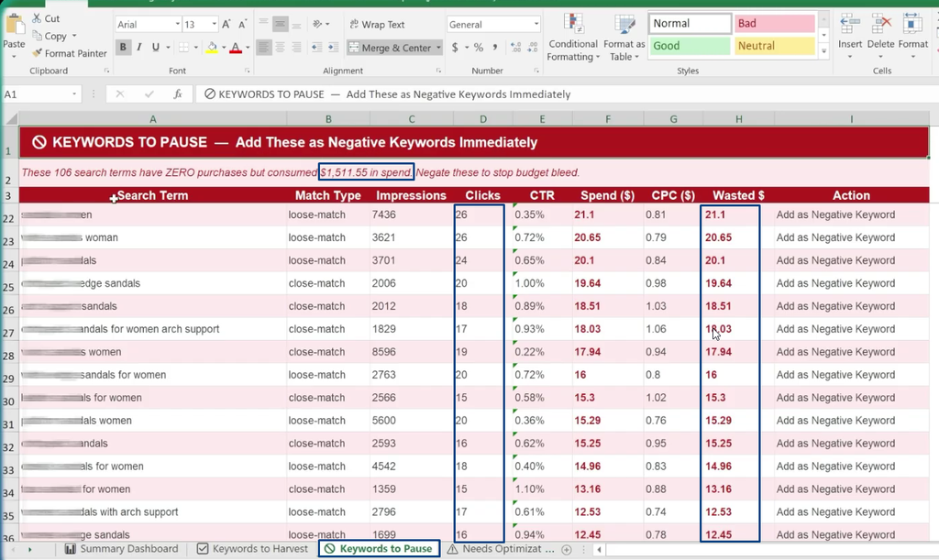Open the Merge & Center dropdown arrow

pos(439,48)
